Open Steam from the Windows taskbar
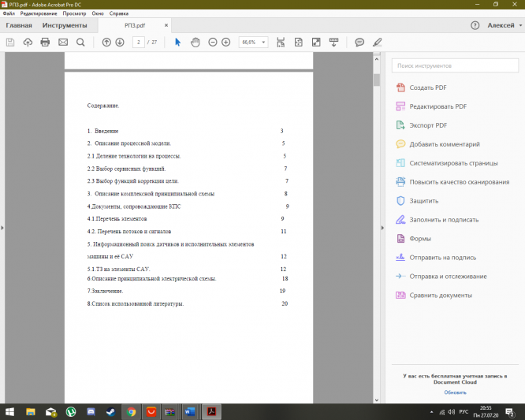The height and width of the screenshot is (420, 525). [x=111, y=411]
